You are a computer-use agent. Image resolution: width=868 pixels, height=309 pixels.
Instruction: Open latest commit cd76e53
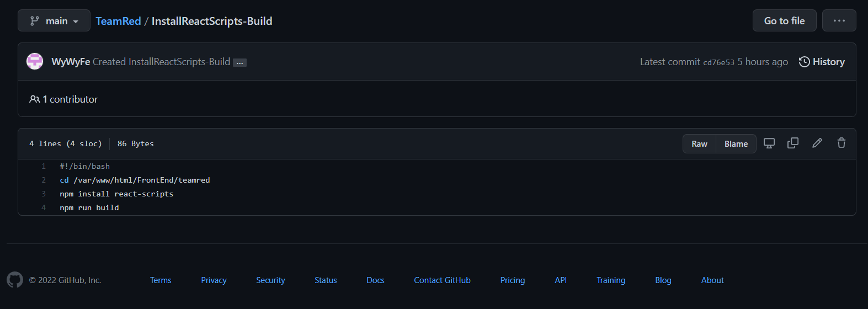click(x=718, y=62)
